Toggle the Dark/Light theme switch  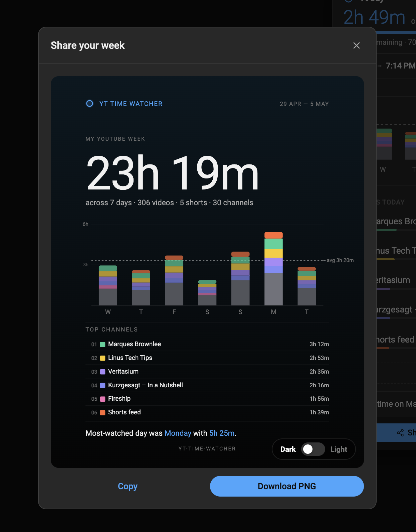(x=313, y=449)
